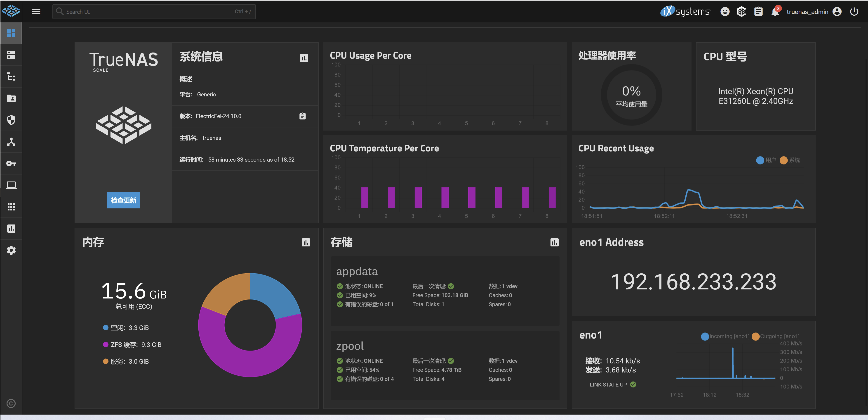Toggle the 用户 legend in CPU Recent Usage
This screenshot has width=868, height=420.
pos(766,160)
